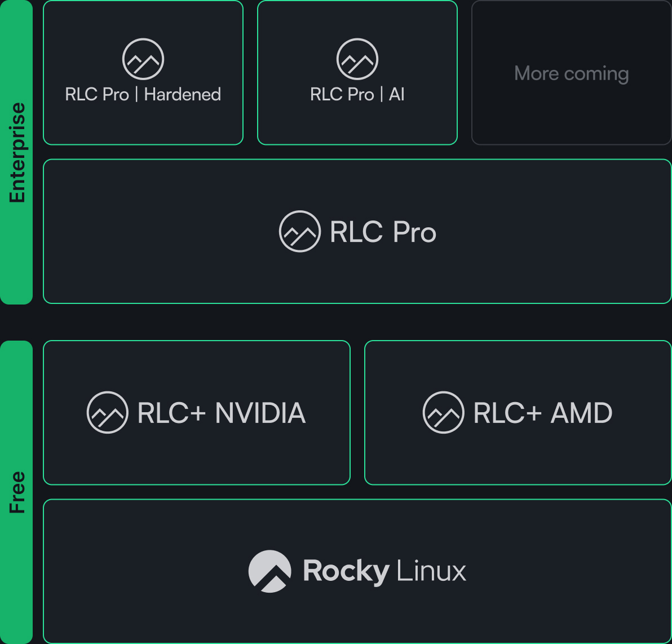Select the green Enterprise tier label

[x=17, y=152]
